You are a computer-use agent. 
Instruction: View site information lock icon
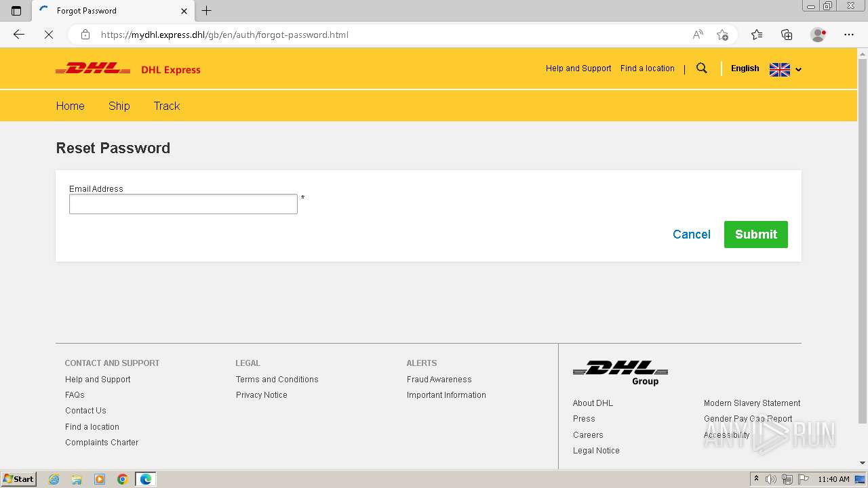pos(85,35)
